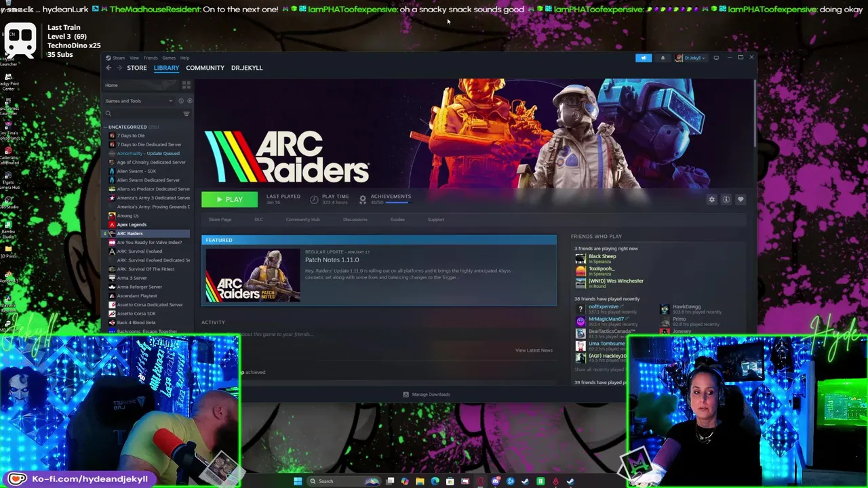Open advanced library filter options icon
The image size is (868, 488).
(x=186, y=114)
